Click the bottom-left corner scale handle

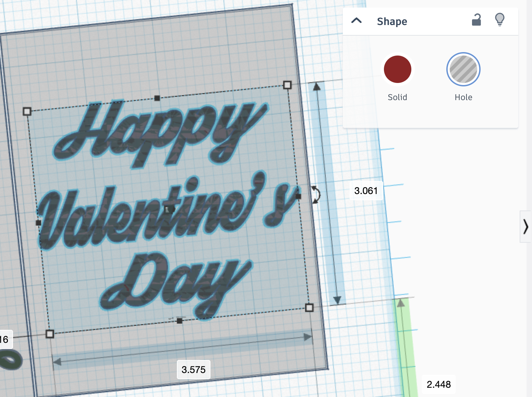point(49,334)
